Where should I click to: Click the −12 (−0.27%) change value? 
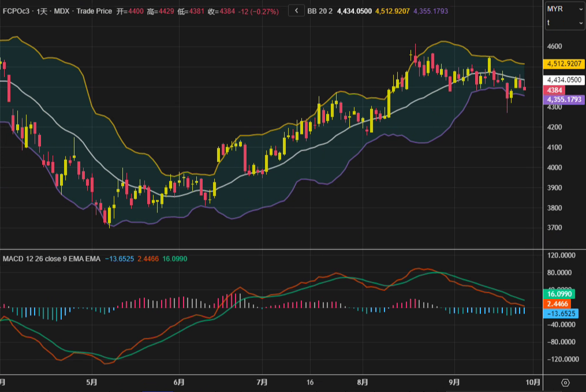pyautogui.click(x=258, y=11)
